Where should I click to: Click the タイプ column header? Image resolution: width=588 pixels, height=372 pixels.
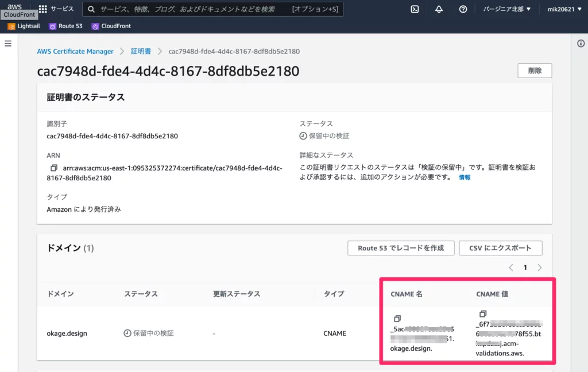(334, 294)
